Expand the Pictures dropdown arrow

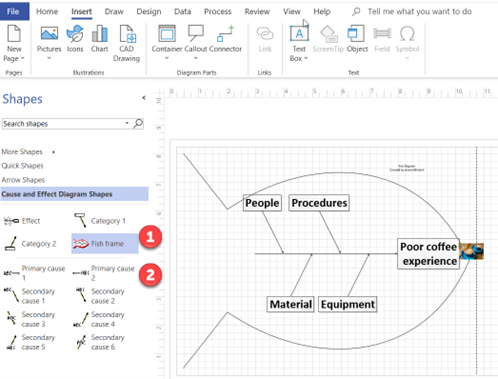pyautogui.click(x=49, y=58)
